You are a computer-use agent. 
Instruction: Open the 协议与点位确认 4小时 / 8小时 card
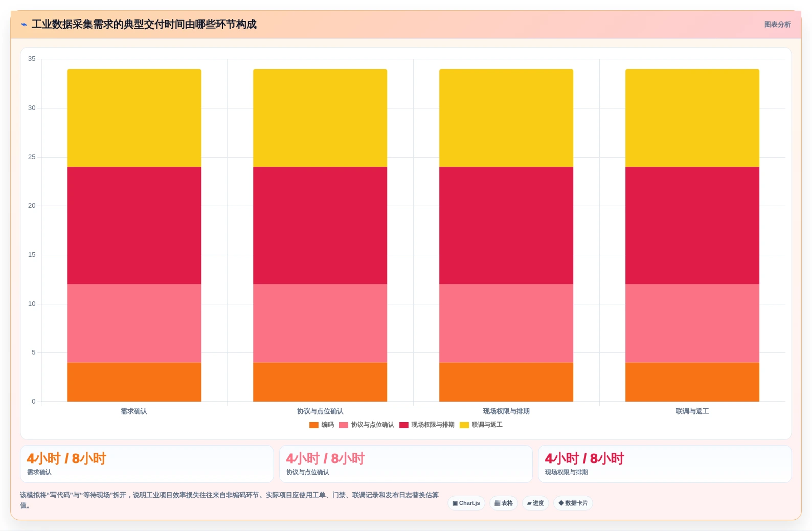[x=406, y=464]
